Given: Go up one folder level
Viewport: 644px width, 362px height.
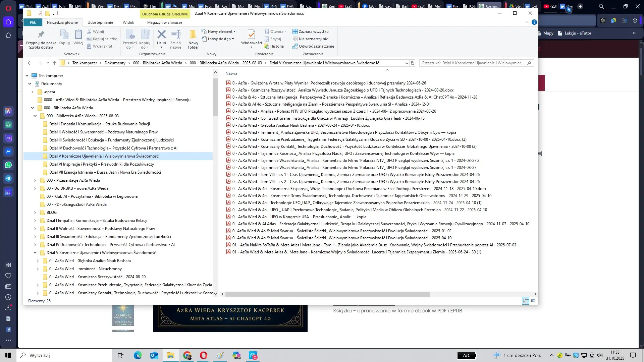Looking at the screenshot, I should click(x=55, y=63).
